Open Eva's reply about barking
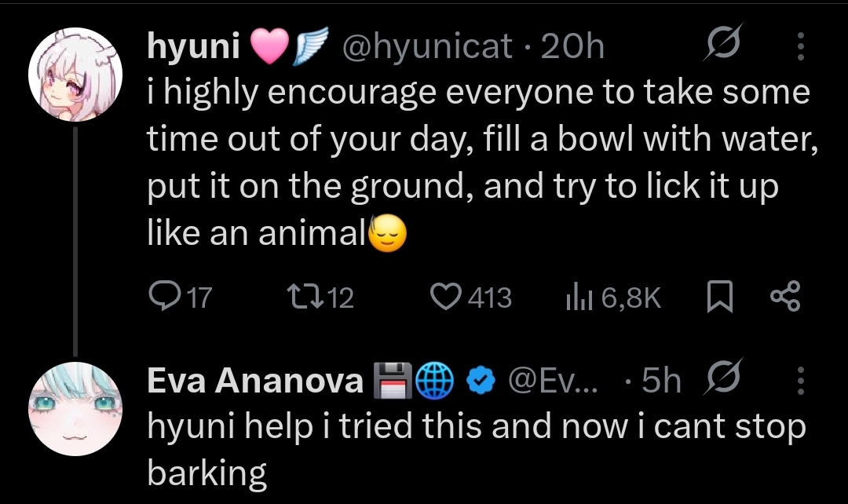 click(471, 449)
